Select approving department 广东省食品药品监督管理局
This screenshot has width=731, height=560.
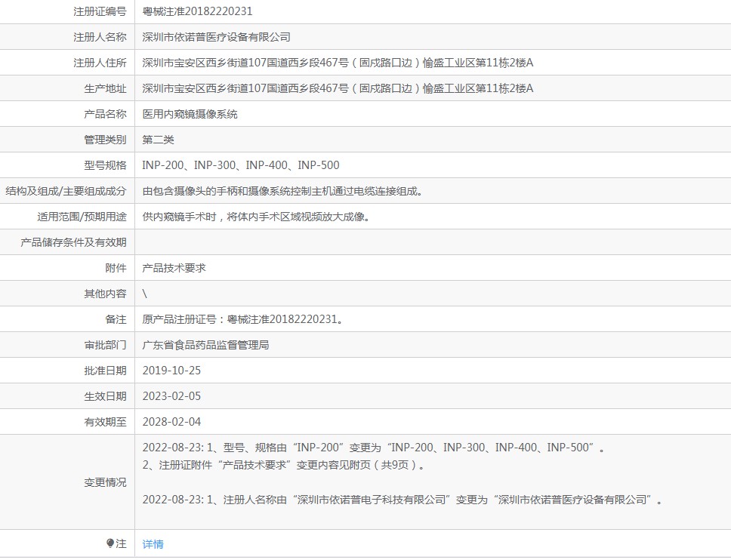point(205,345)
